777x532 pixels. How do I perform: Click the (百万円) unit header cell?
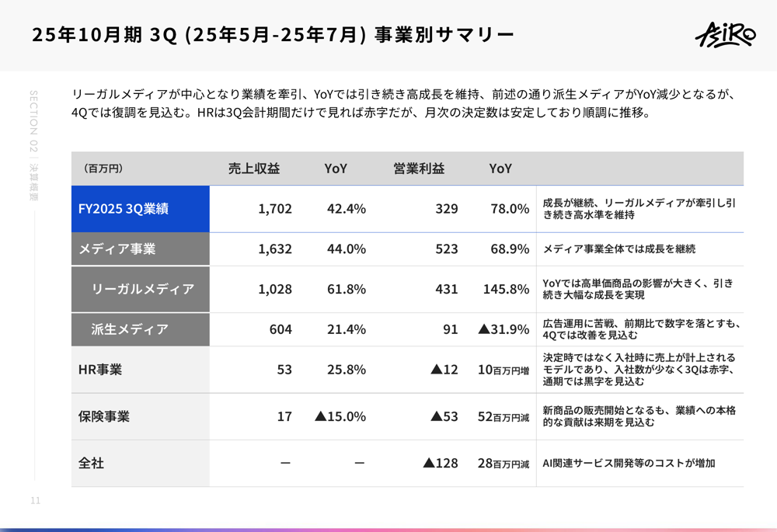pos(103,169)
